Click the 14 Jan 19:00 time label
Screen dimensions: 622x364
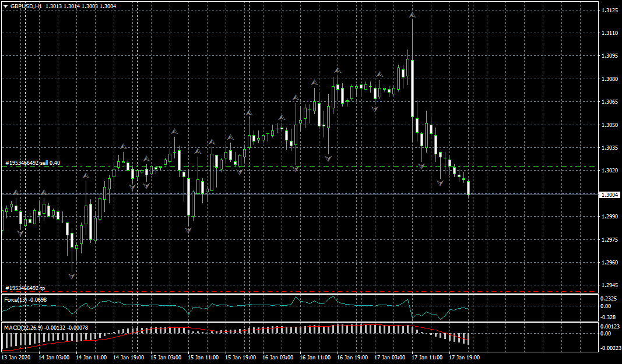128,358
